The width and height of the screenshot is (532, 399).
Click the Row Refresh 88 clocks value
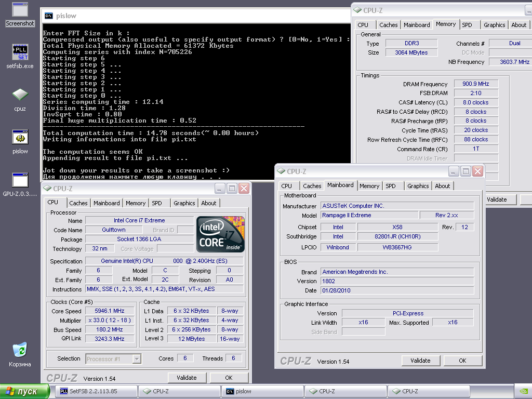coord(476,139)
